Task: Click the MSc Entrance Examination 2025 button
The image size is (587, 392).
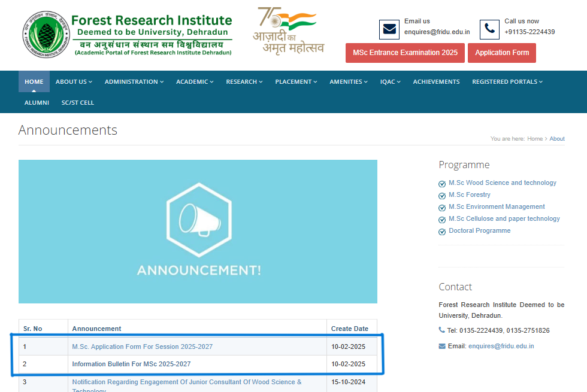Action: (405, 53)
